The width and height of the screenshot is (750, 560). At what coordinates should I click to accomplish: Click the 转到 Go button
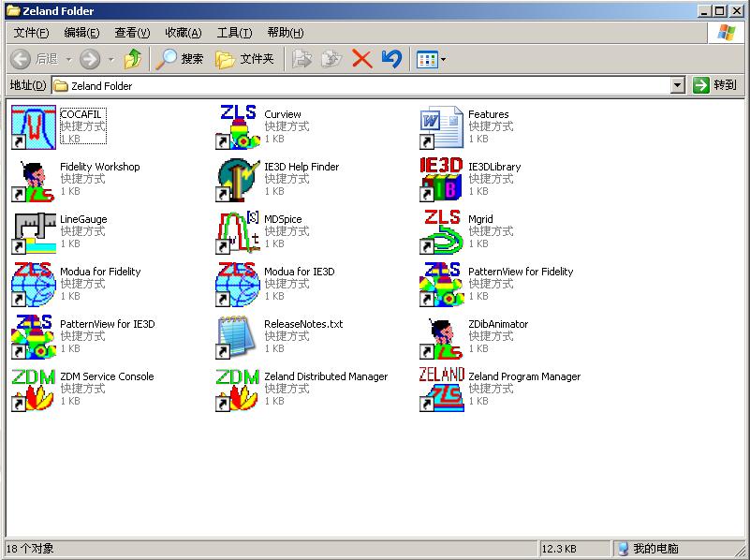click(715, 85)
